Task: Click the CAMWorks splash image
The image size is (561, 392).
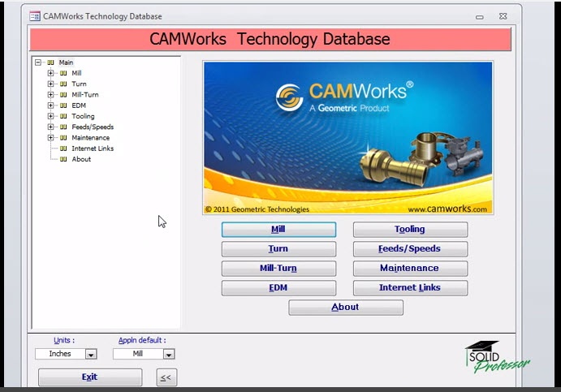Action: coord(348,138)
